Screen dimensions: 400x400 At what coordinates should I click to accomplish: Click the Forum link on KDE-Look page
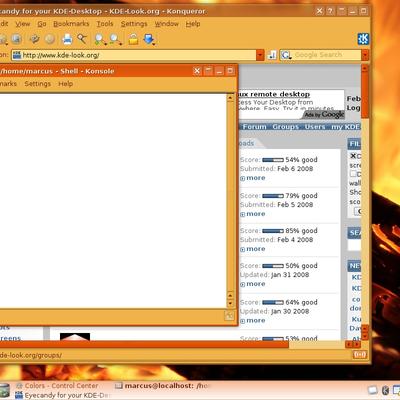pos(255,127)
